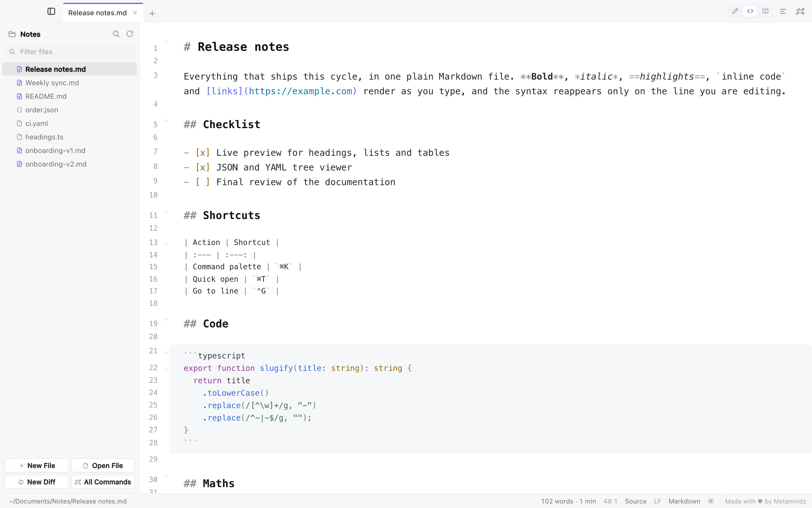Close the Release notes.md tab
Screen dimensions: 812x508
click(135, 13)
